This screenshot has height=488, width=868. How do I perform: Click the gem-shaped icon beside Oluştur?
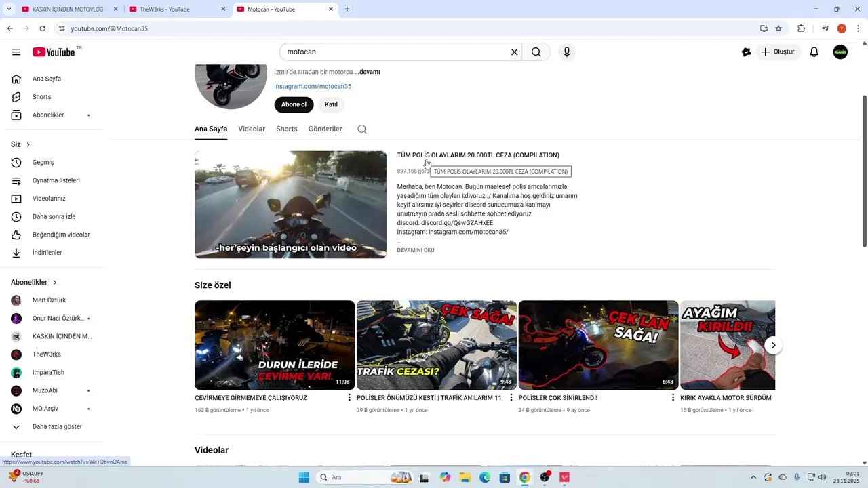click(747, 52)
